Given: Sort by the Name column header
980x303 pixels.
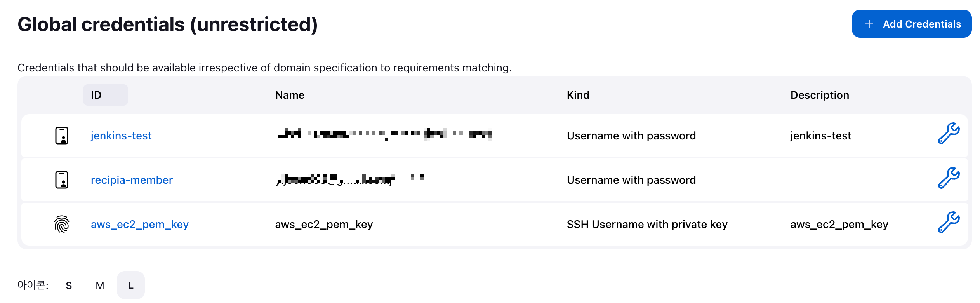Looking at the screenshot, I should (290, 95).
